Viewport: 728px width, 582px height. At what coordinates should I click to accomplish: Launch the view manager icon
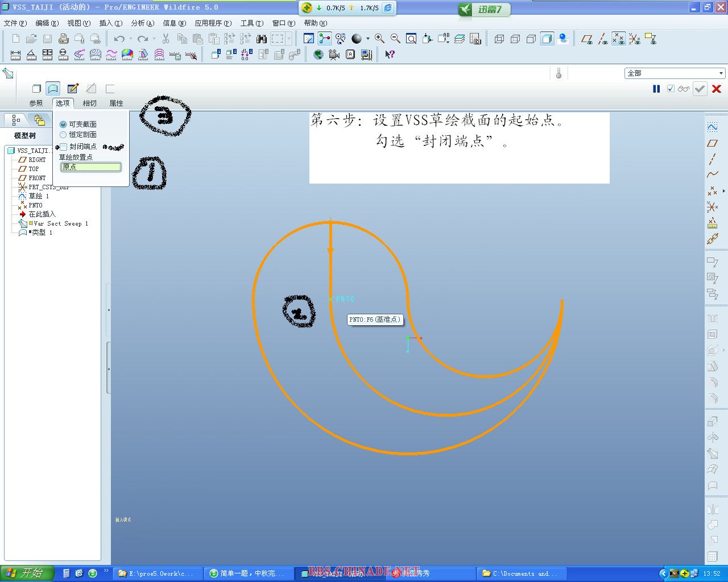pyautogui.click(x=475, y=39)
